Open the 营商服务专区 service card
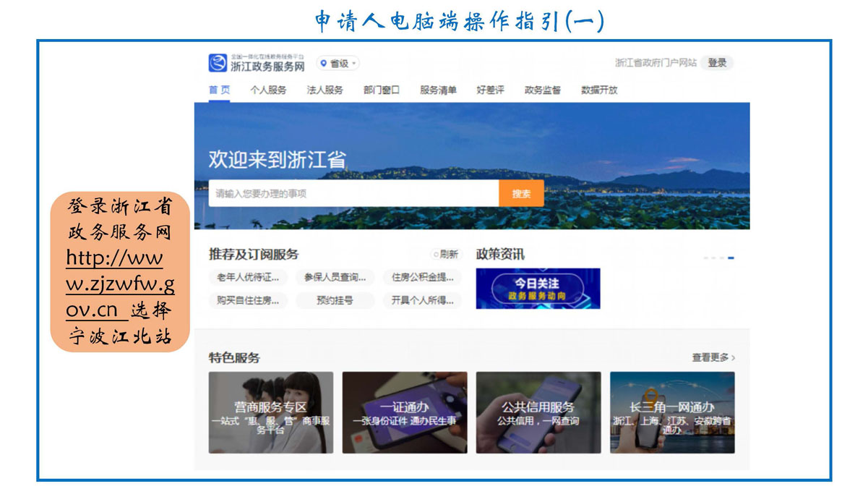The height and width of the screenshot is (489, 868). (x=271, y=412)
